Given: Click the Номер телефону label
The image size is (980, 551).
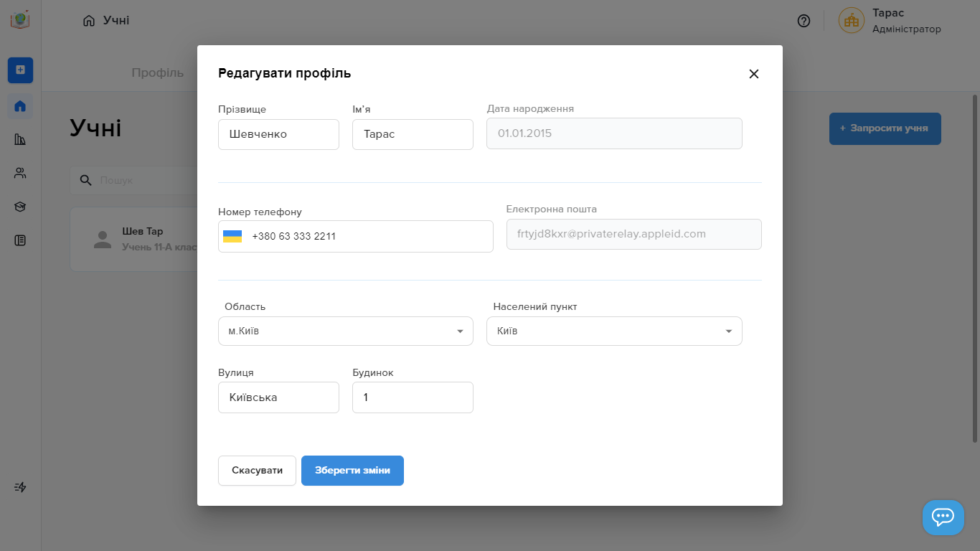Looking at the screenshot, I should 260,212.
